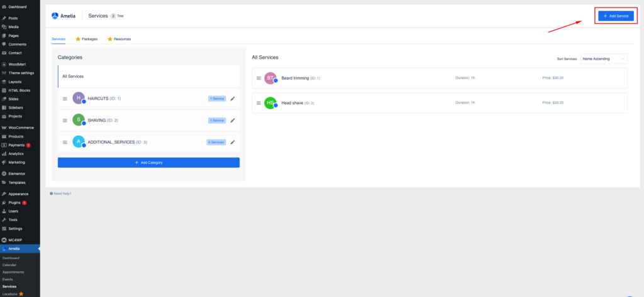Click the 0 Services badge
Screen dimensions: 644x297
point(216,142)
